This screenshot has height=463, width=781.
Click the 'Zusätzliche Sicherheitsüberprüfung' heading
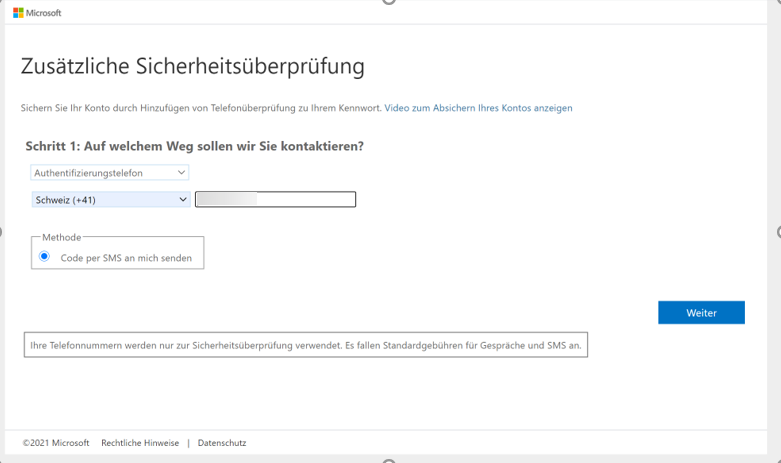click(193, 67)
